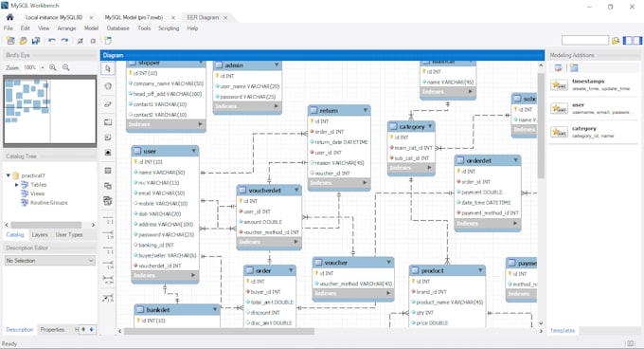Collapse the practical7 schema tree node
The image size is (644, 349).
8,175
